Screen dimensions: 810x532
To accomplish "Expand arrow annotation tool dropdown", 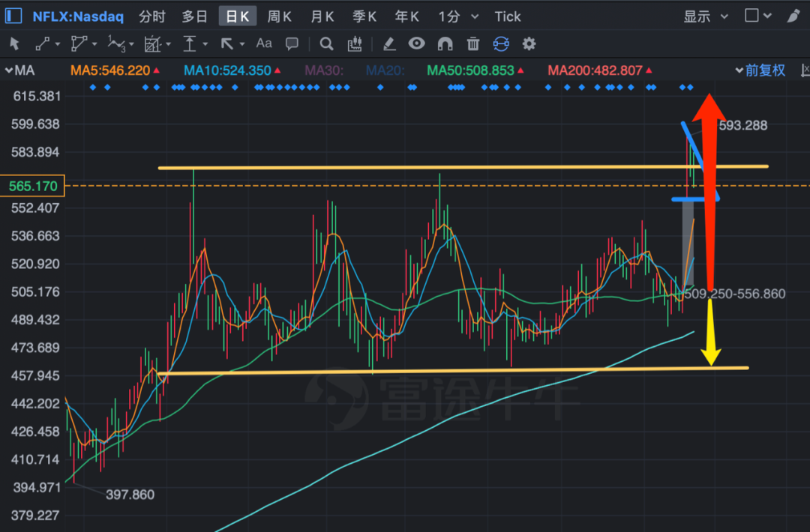I will tap(241, 44).
